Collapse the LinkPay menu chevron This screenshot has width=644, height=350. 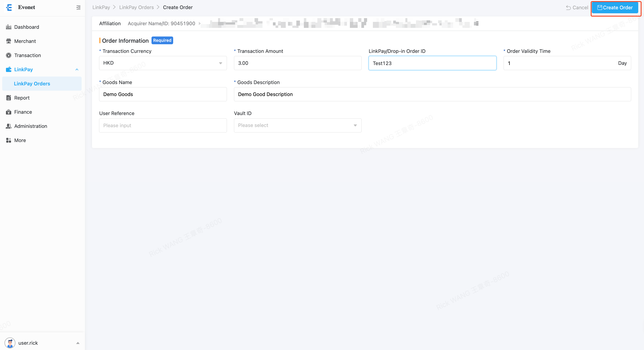(77, 69)
